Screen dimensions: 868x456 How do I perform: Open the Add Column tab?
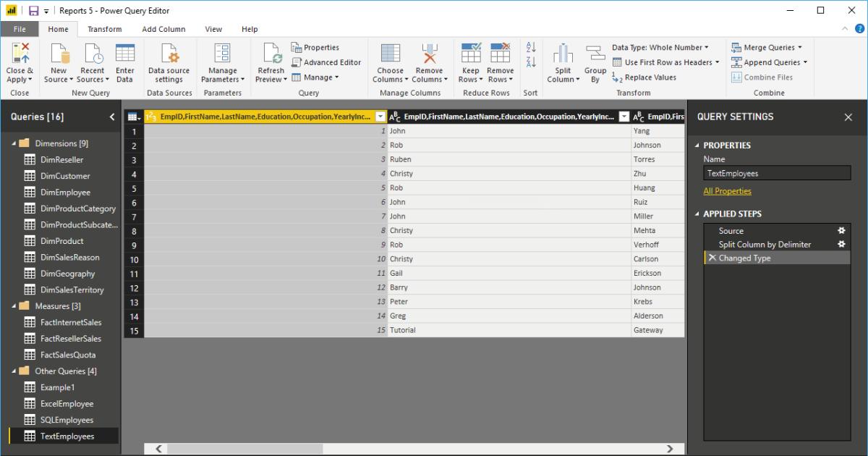point(163,29)
